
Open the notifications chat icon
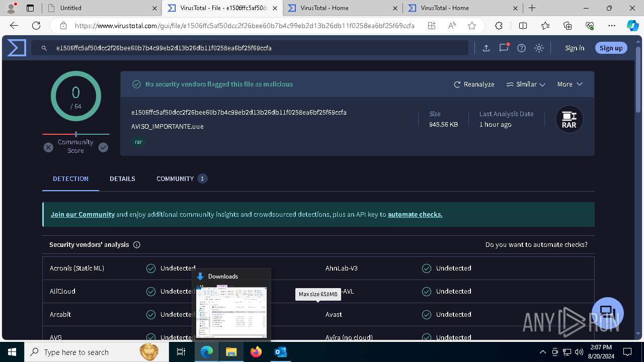tap(504, 48)
